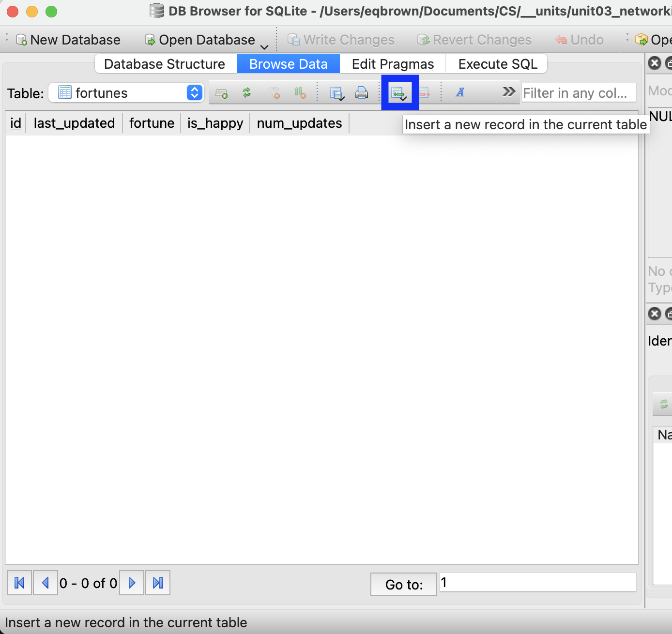Click the Write Changes toolbar button
Screen dimensions: 672x634
tap(341, 40)
